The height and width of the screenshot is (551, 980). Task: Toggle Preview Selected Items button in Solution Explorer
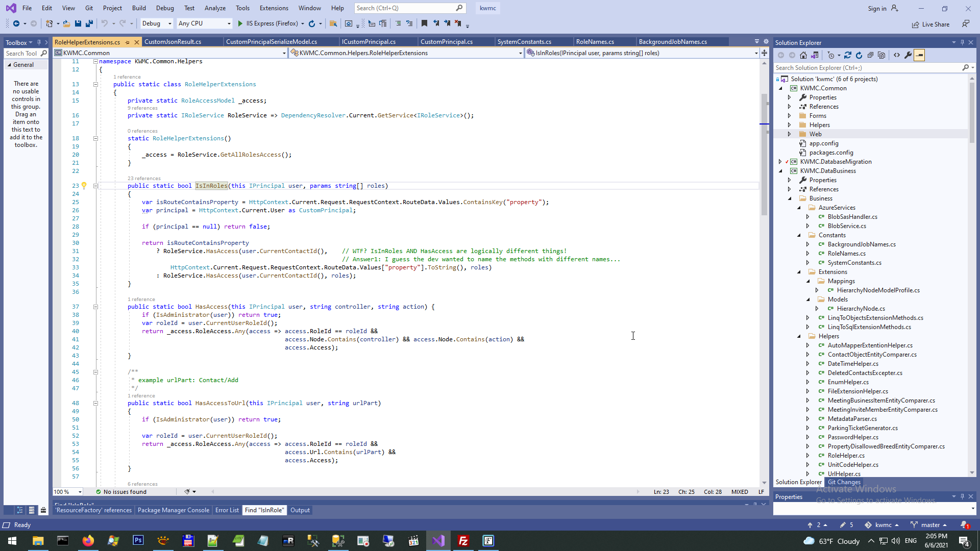[x=919, y=55]
